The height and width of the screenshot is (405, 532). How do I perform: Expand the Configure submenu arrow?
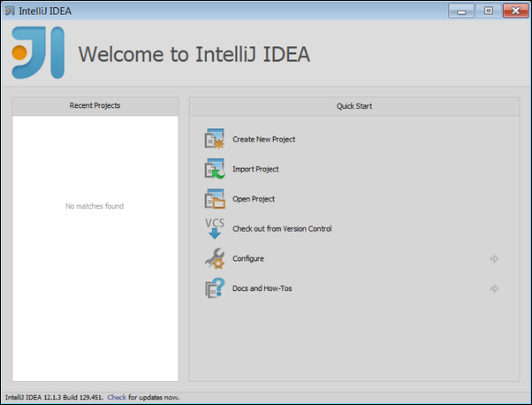pyautogui.click(x=494, y=259)
